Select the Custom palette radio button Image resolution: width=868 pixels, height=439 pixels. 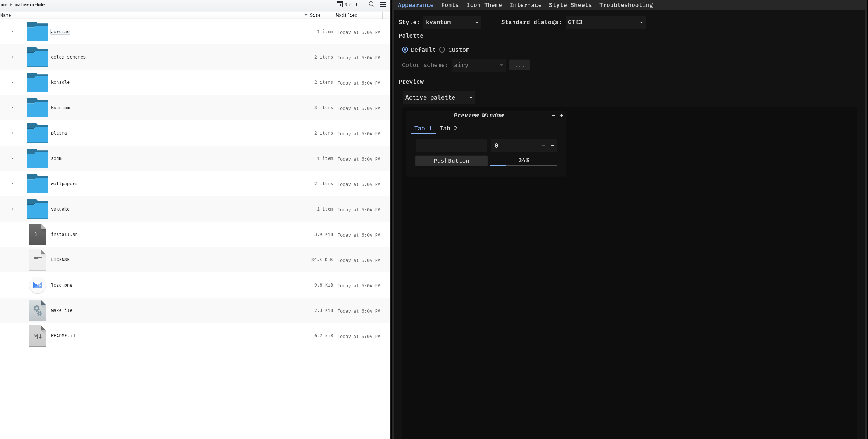pyautogui.click(x=442, y=50)
